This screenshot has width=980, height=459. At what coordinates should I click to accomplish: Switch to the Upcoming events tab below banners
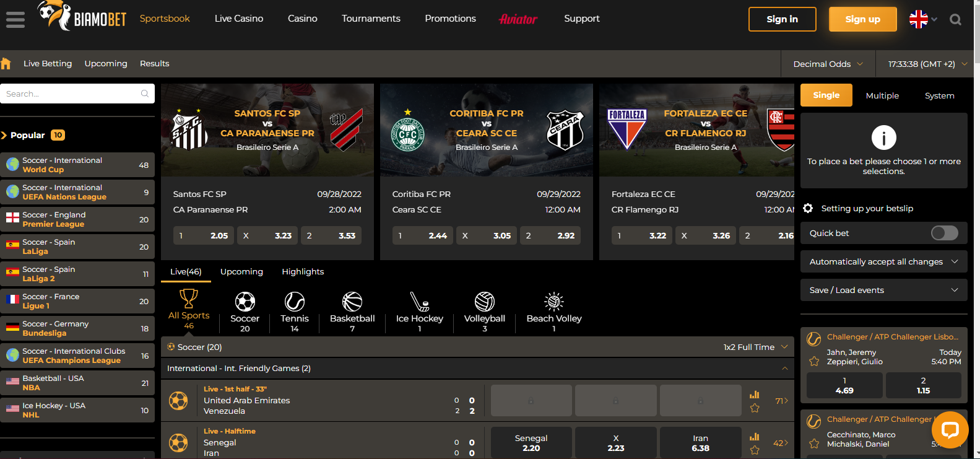pyautogui.click(x=241, y=271)
